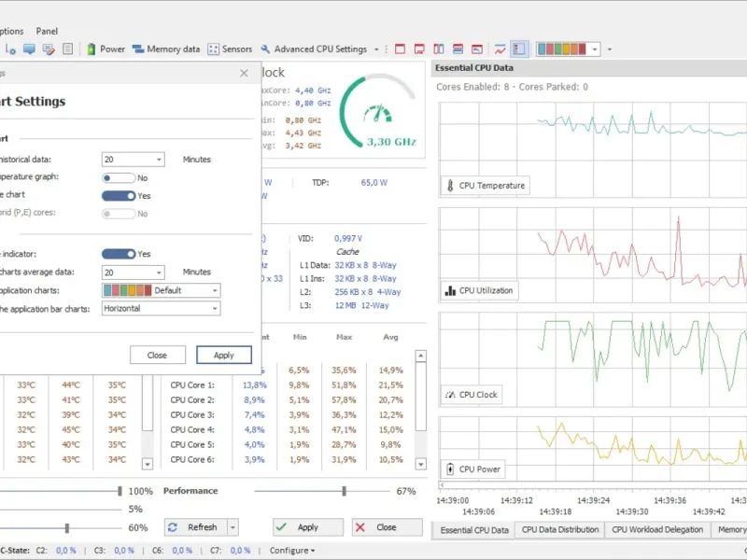Open the Configure dropdown in status bar
747x560 pixels.
click(289, 551)
